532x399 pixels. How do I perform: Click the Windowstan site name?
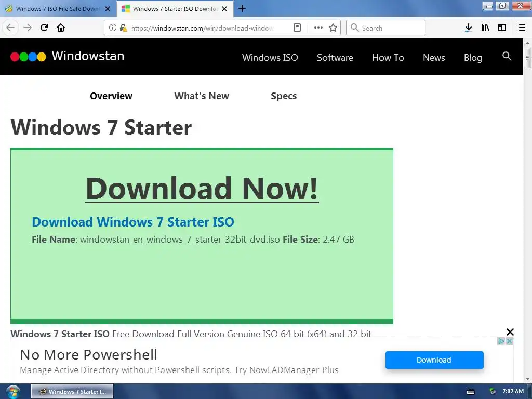[x=88, y=56]
